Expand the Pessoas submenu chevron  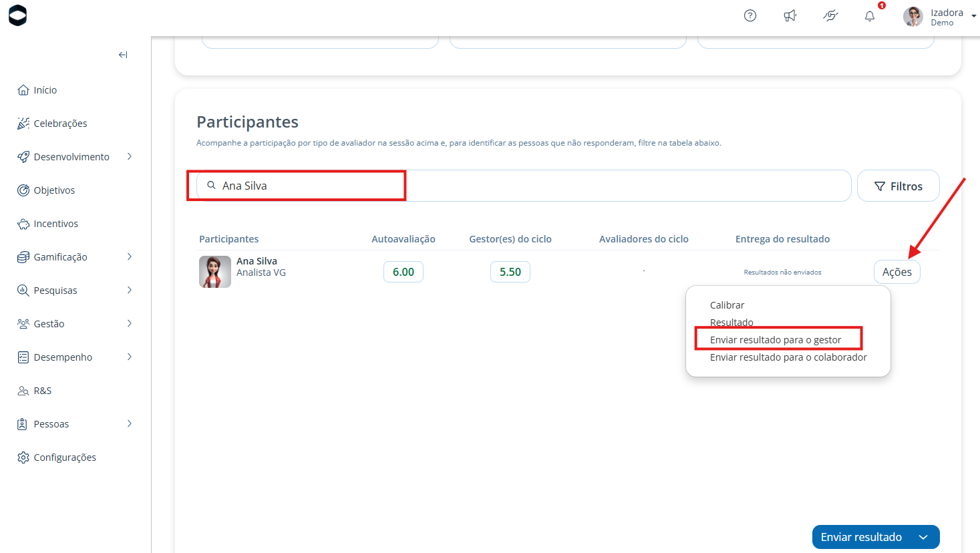[x=130, y=423]
